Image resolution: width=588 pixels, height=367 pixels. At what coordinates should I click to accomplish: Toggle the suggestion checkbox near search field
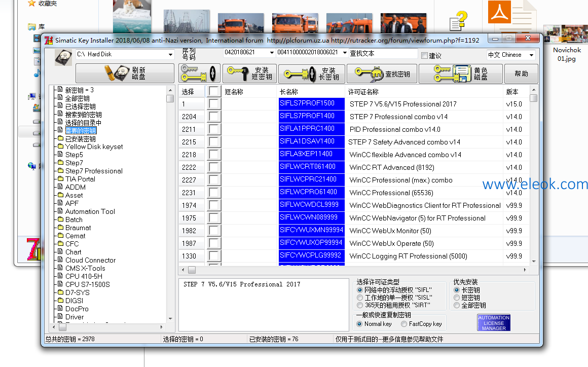(x=424, y=55)
